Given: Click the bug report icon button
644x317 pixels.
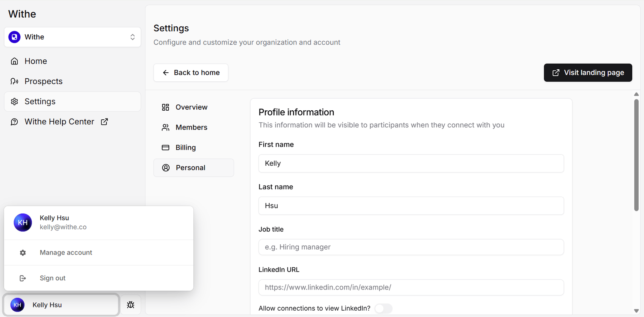Looking at the screenshot, I should (131, 305).
